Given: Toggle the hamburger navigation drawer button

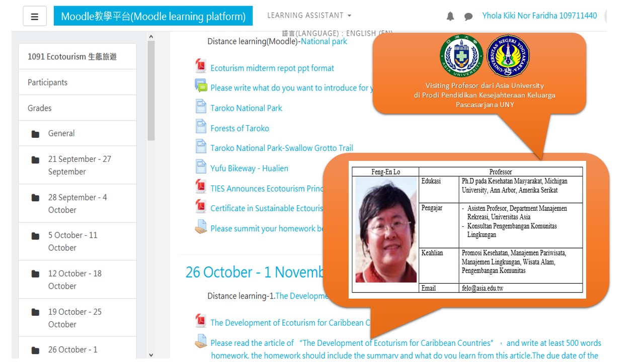Looking at the screenshot, I should point(35,17).
